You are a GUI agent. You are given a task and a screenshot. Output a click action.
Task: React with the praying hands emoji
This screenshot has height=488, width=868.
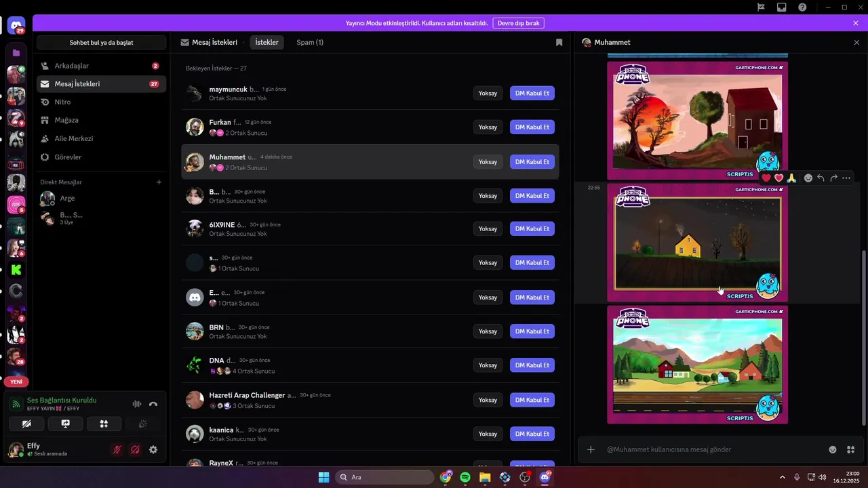[791, 178]
